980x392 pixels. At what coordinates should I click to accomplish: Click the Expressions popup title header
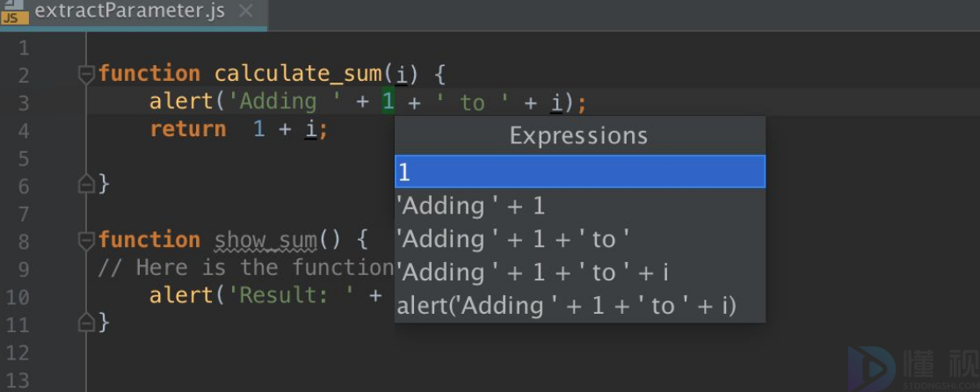coord(579,136)
